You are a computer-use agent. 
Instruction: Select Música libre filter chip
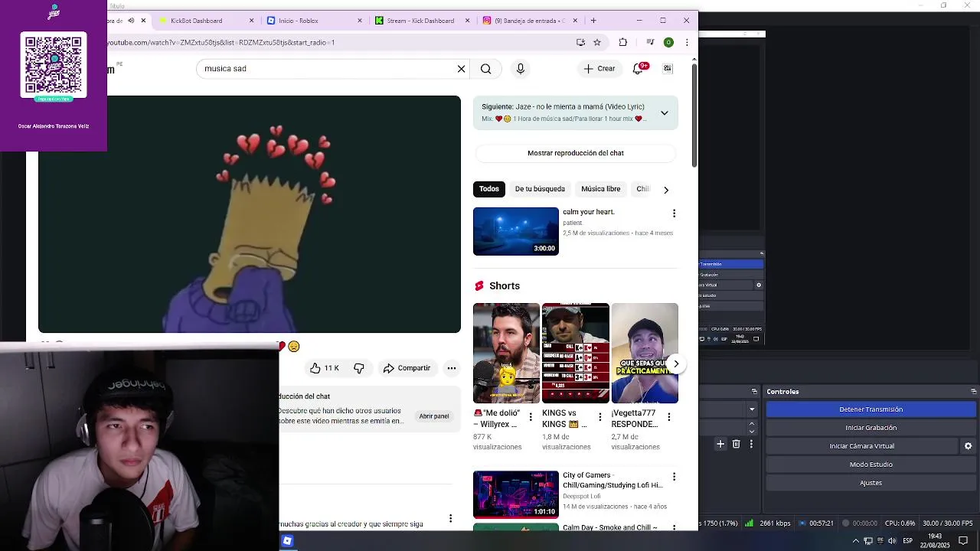(600, 189)
